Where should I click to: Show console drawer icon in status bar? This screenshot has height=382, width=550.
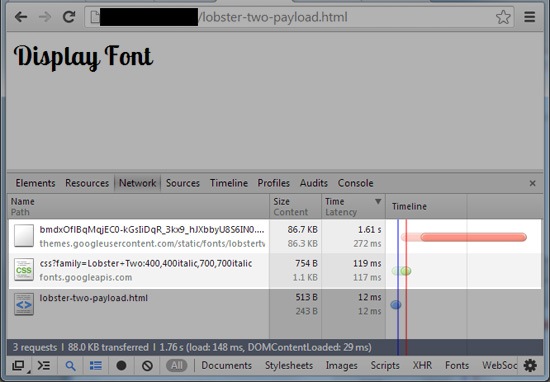pyautogui.click(x=44, y=366)
